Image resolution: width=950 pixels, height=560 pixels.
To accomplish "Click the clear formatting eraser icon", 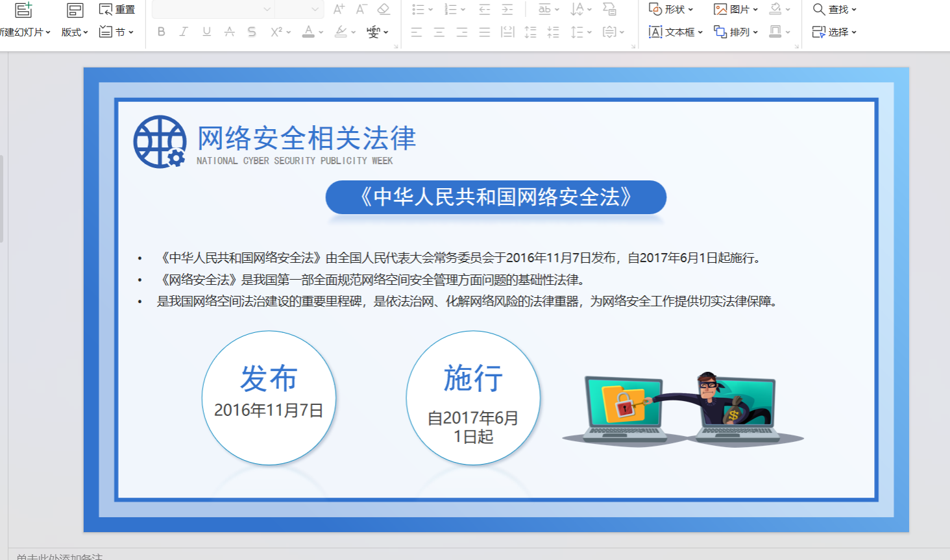I will pos(384,9).
